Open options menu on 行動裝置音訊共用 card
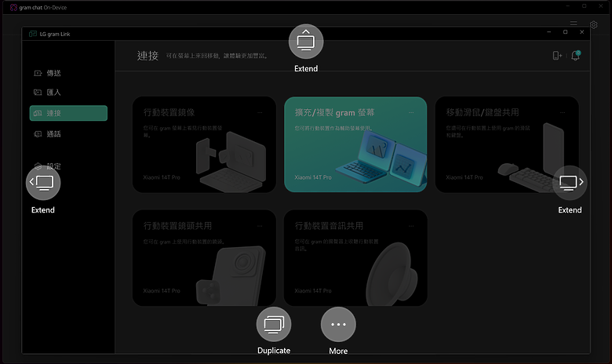This screenshot has height=364, width=612. (411, 226)
